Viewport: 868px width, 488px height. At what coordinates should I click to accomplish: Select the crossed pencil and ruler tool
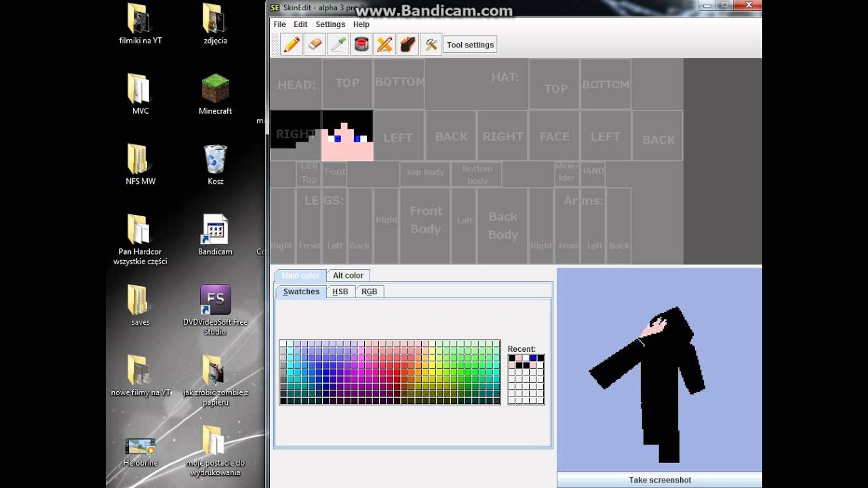tap(384, 45)
